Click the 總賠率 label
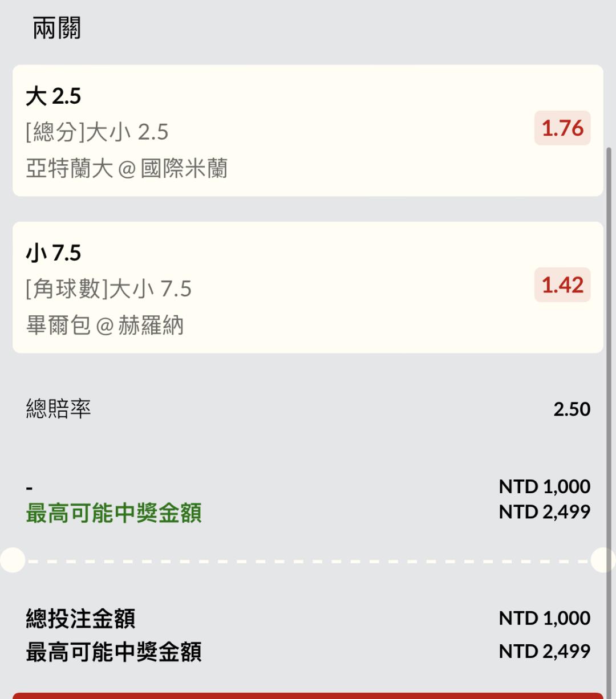616x699 pixels. 58,409
